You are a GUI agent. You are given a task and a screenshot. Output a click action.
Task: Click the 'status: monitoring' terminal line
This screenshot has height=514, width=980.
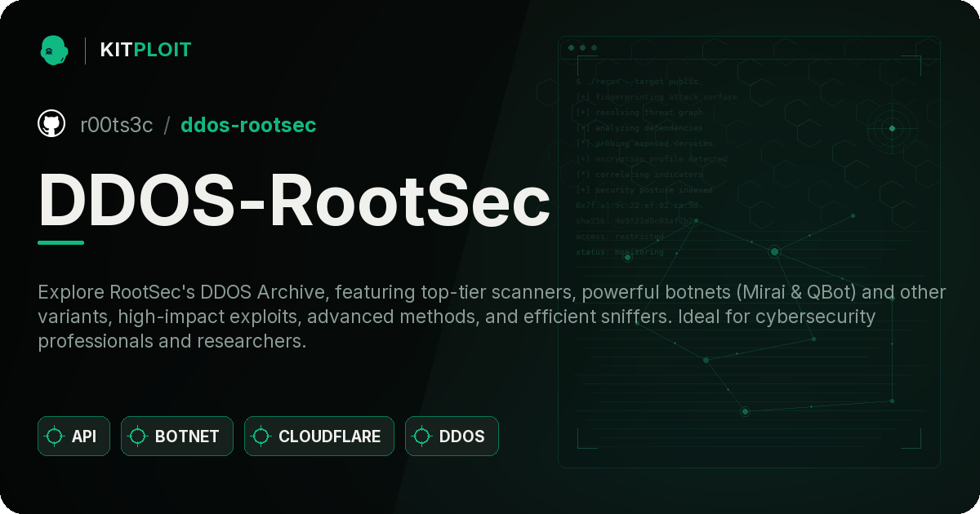620,252
